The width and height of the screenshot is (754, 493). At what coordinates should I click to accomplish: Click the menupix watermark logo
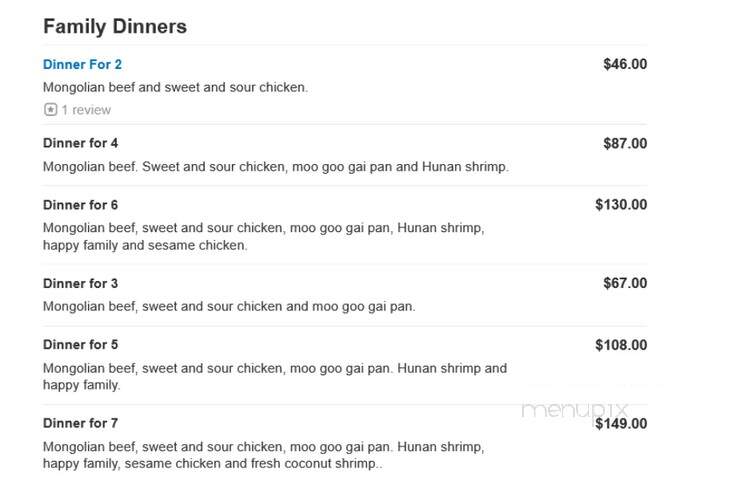(575, 410)
